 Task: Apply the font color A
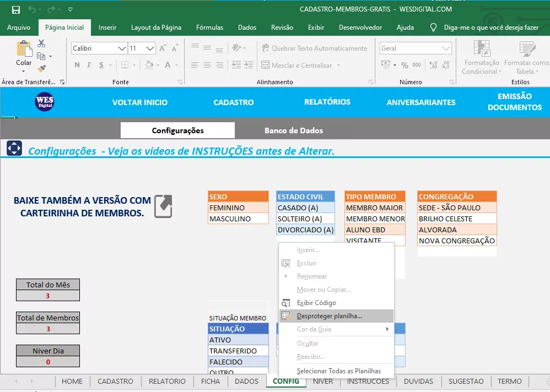tap(168, 65)
